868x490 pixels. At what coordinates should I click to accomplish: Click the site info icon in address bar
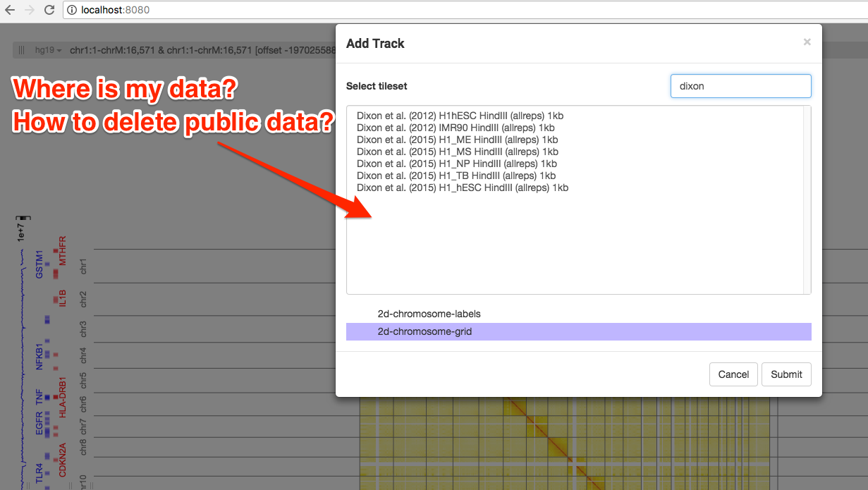click(x=74, y=11)
